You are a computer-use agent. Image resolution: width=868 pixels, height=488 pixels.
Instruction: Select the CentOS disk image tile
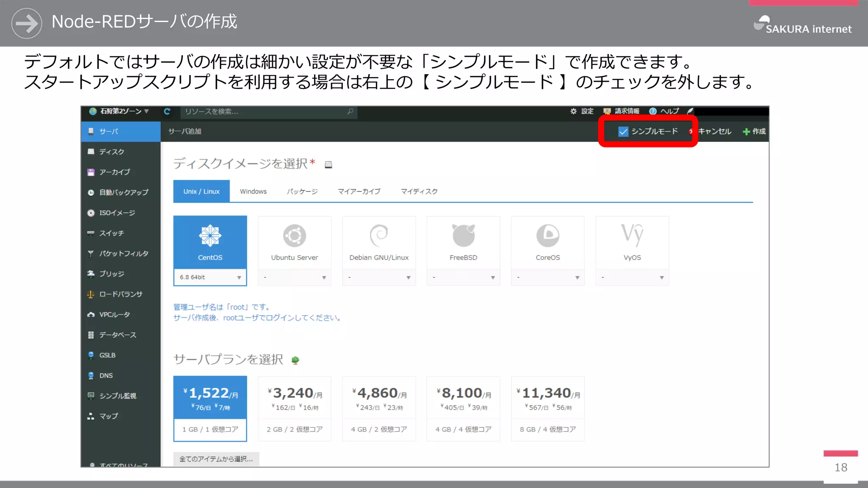point(210,242)
